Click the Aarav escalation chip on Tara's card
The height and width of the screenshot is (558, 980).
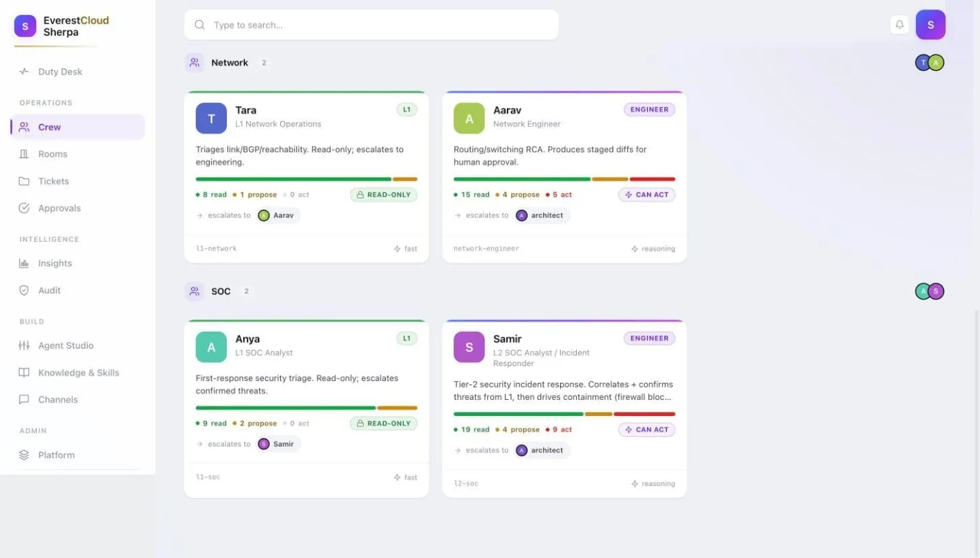[279, 215]
